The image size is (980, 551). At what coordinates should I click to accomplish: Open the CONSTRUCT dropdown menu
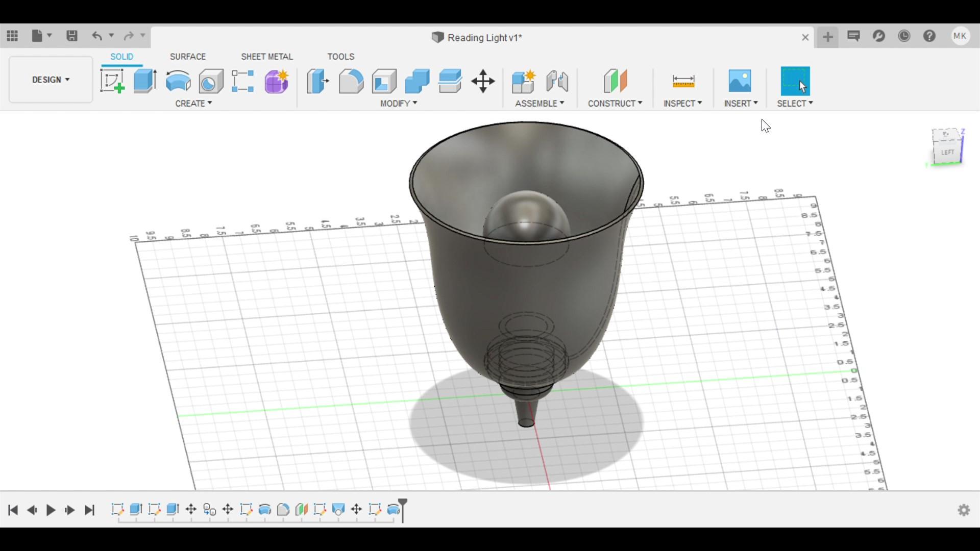click(x=615, y=103)
